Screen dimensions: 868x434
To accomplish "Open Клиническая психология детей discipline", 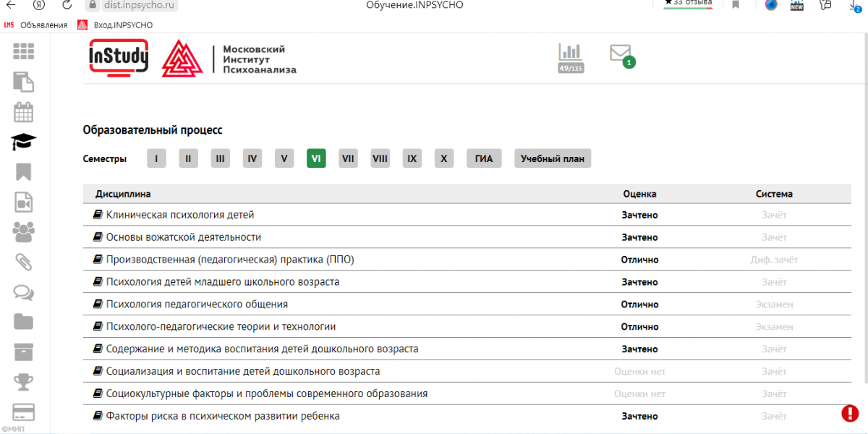I will tap(180, 215).
